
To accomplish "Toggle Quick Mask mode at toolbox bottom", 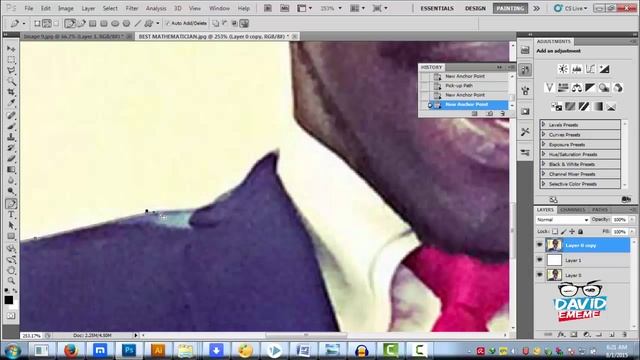I will click(11, 316).
